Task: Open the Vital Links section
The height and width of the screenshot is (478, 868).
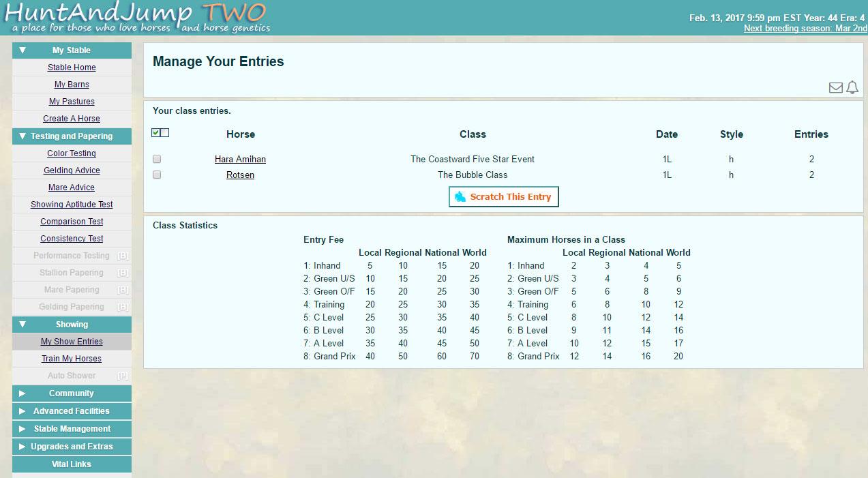Action: (x=72, y=464)
